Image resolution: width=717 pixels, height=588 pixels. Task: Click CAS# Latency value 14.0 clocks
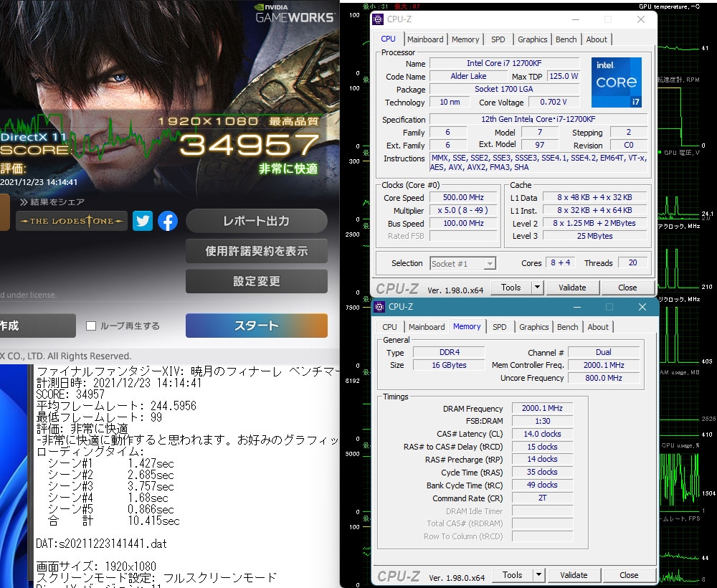tap(542, 434)
